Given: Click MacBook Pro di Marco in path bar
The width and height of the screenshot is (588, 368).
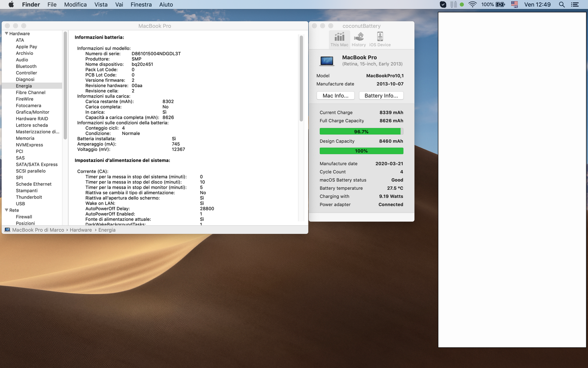Looking at the screenshot, I should pyautogui.click(x=38, y=230).
